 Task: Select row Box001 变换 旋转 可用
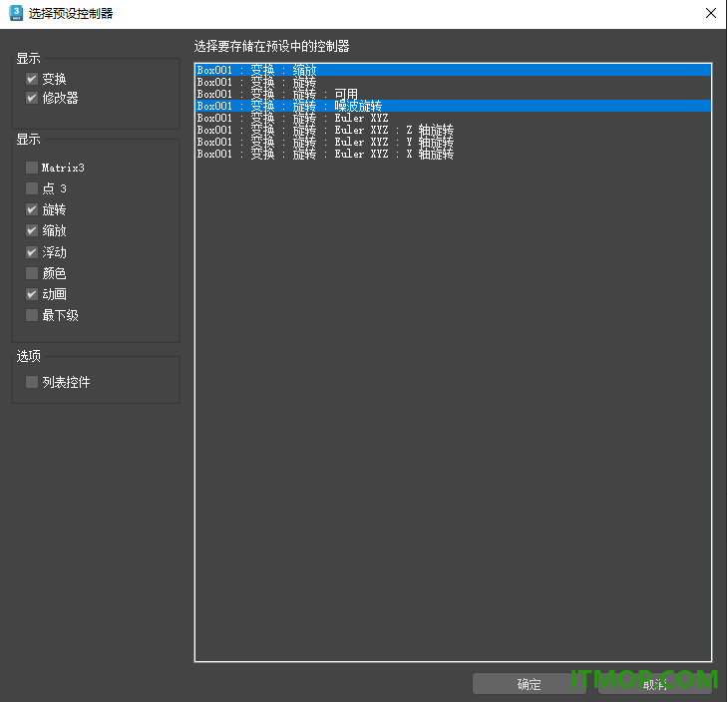click(x=453, y=95)
